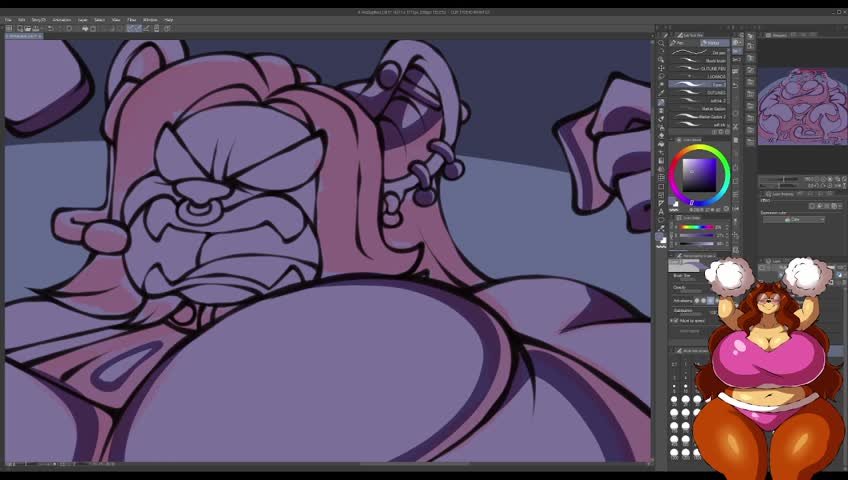Select the canvas document tab
This screenshot has width=848, height=480.
coord(24,36)
